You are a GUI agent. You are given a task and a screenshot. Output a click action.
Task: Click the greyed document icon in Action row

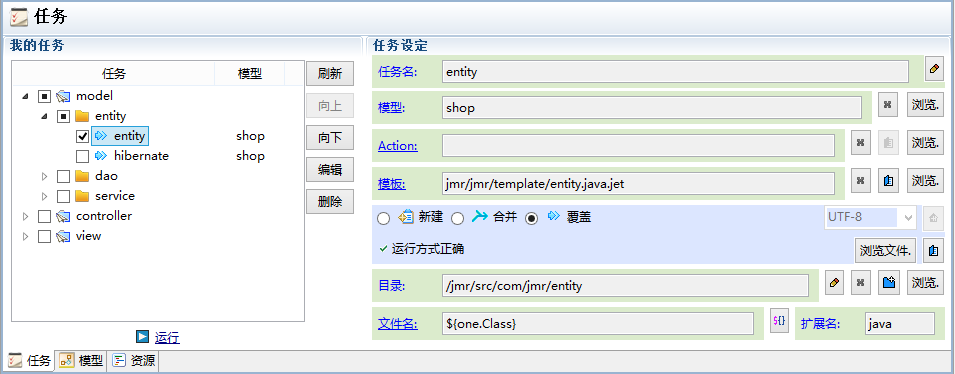[888, 143]
